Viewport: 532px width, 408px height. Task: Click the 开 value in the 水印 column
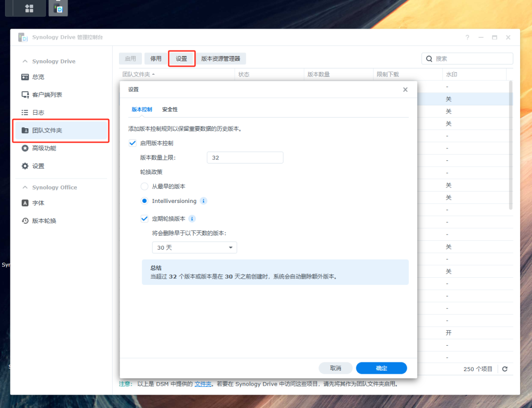click(448, 333)
